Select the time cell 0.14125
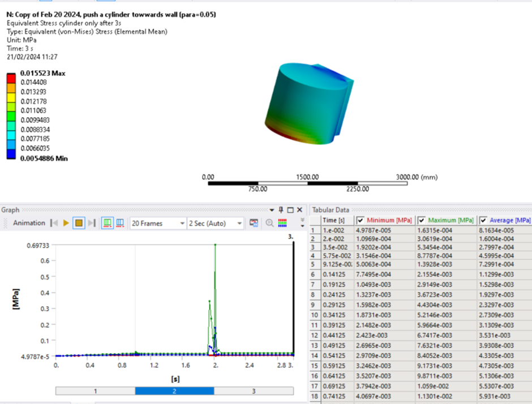Screen dimensions: 532x404 coord(337,274)
